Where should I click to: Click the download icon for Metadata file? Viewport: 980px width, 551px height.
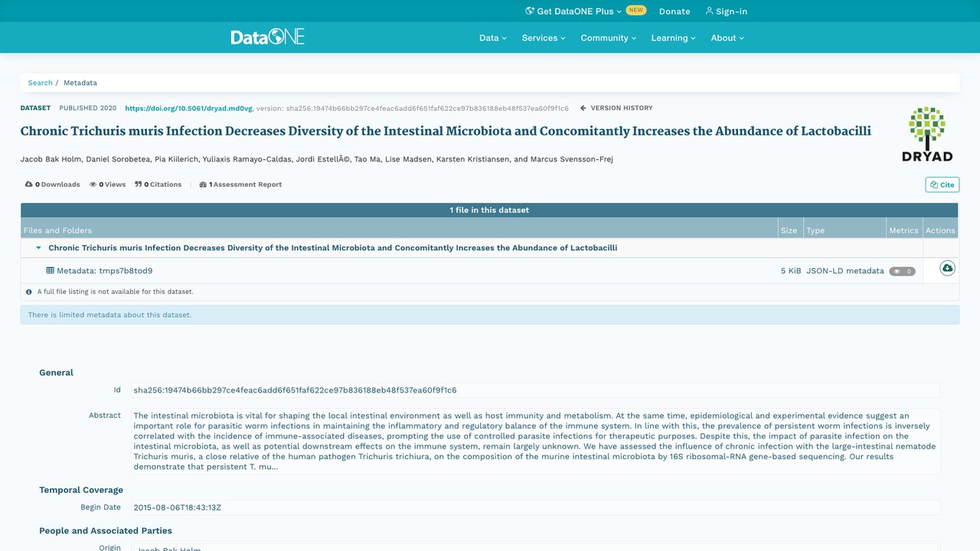click(947, 269)
